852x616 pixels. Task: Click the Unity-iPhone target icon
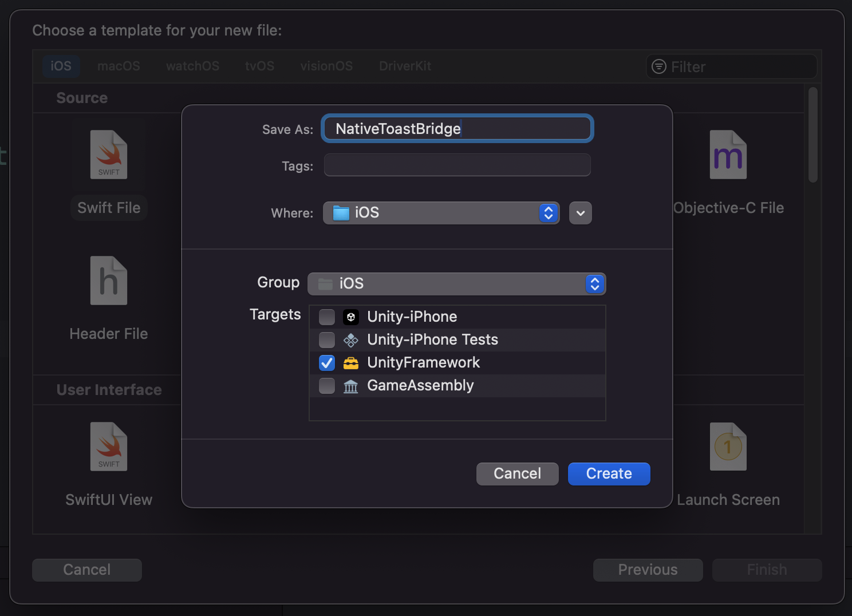tap(351, 317)
